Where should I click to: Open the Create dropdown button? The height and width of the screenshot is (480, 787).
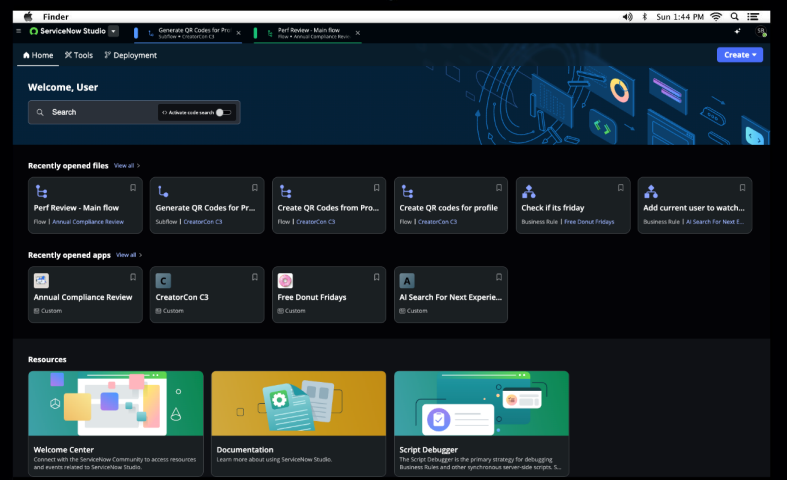pyautogui.click(x=740, y=55)
